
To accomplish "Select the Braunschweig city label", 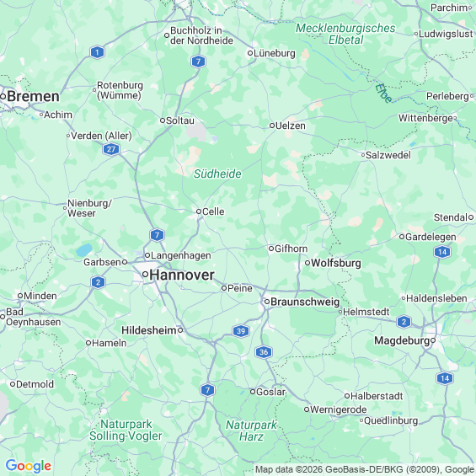I will (x=305, y=302).
